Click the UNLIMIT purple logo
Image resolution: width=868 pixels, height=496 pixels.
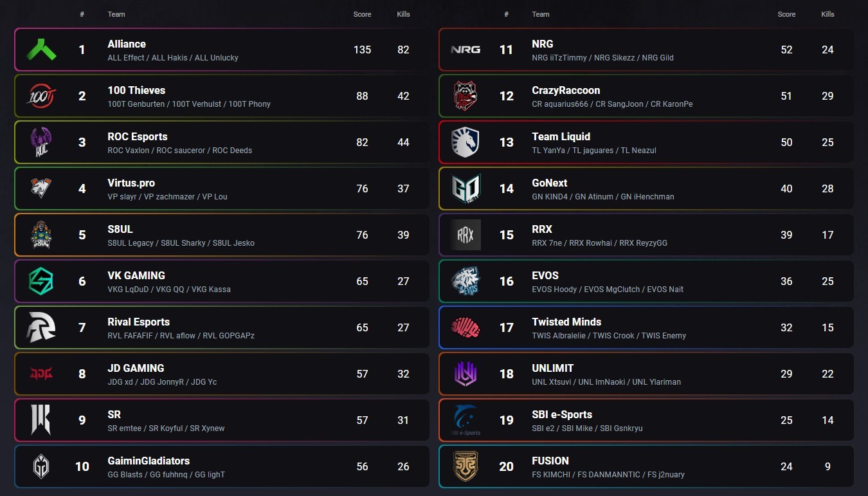[x=466, y=374]
